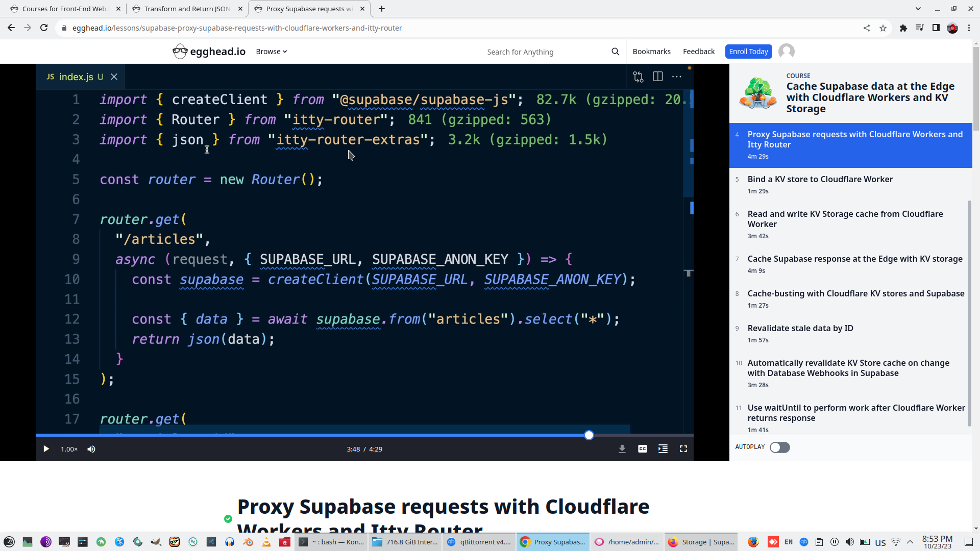Open the Bookmarks menu item
Viewport: 980px width, 551px height.
point(651,52)
